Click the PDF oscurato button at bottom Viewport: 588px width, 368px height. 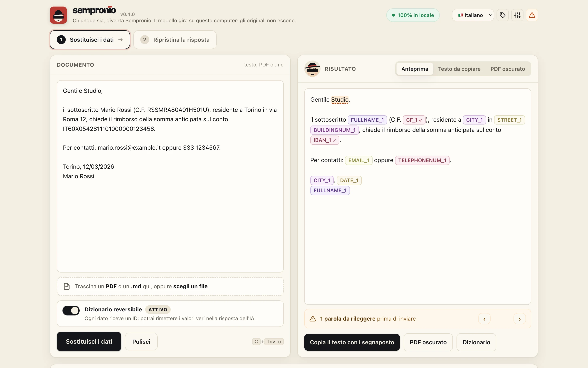click(x=428, y=342)
